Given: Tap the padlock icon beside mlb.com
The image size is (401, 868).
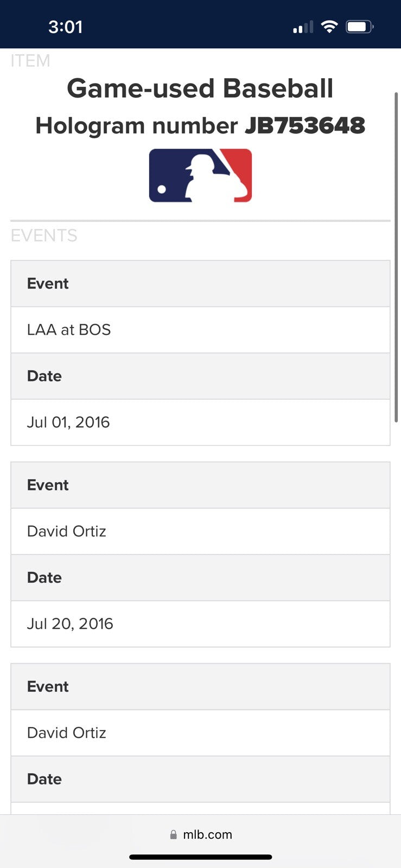Looking at the screenshot, I should pyautogui.click(x=174, y=834).
